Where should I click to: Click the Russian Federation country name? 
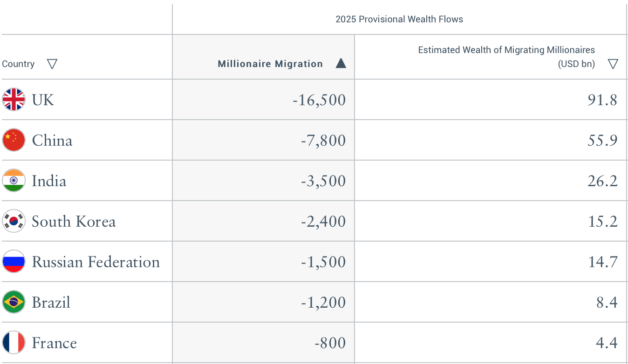tap(96, 262)
